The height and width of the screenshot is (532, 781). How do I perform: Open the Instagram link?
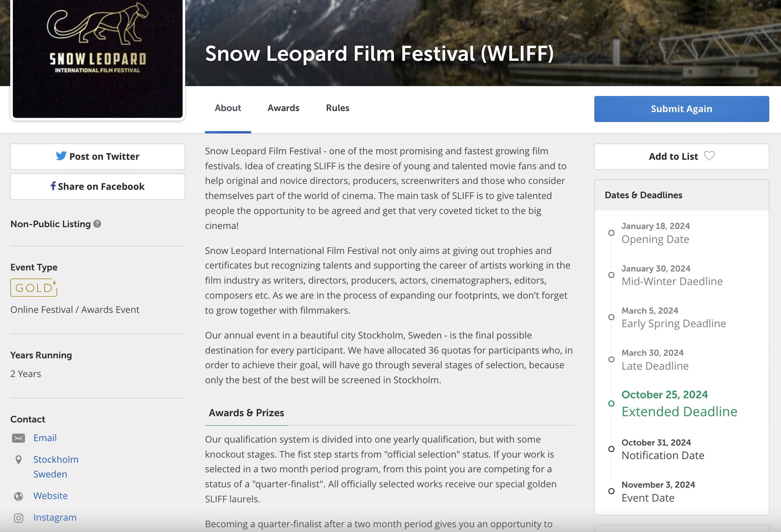[55, 517]
